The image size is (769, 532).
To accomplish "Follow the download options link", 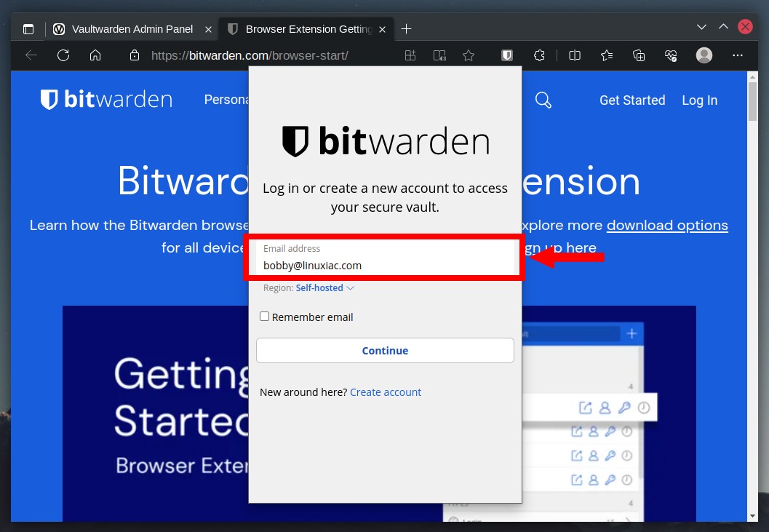I will [667, 226].
